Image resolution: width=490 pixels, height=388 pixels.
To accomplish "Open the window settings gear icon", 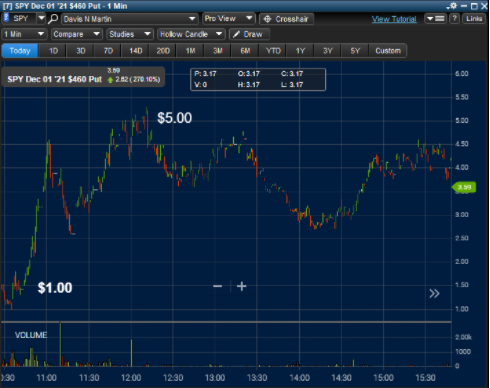I will click(x=453, y=6).
